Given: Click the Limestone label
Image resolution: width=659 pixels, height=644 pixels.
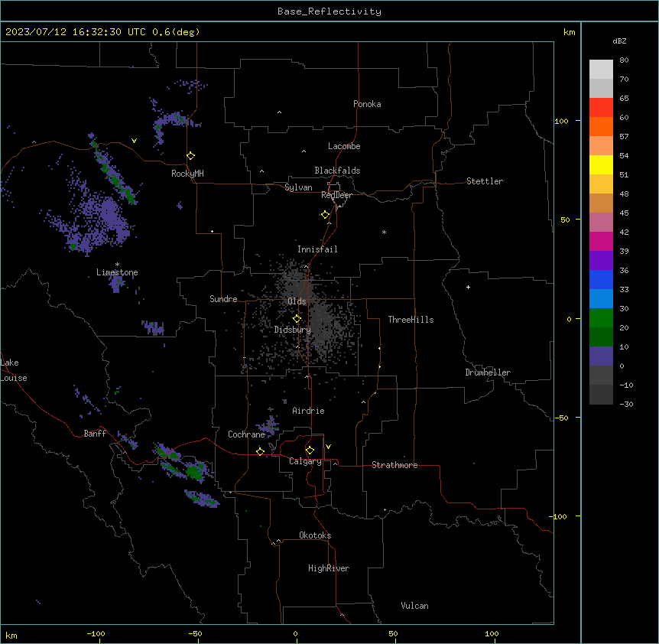Looking at the screenshot, I should click(117, 272).
